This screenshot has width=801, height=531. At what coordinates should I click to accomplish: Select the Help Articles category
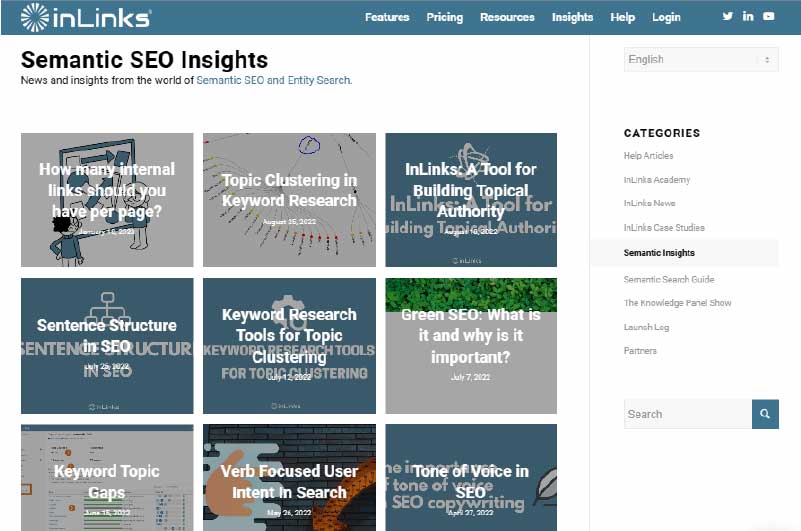(648, 155)
